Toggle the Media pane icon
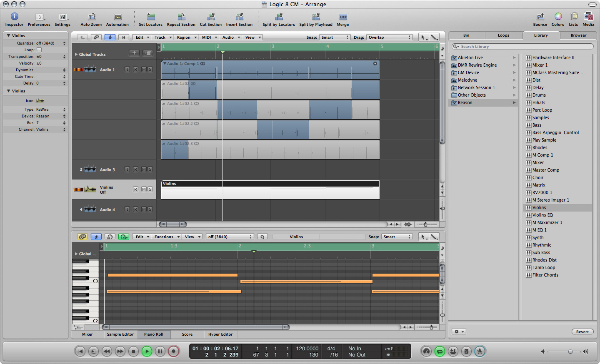The height and width of the screenshot is (364, 600). [588, 17]
